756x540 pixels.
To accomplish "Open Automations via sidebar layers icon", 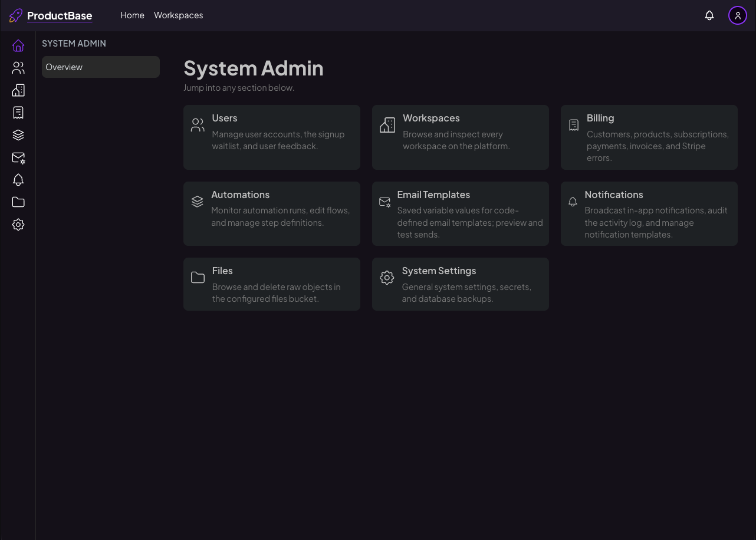I will click(18, 135).
